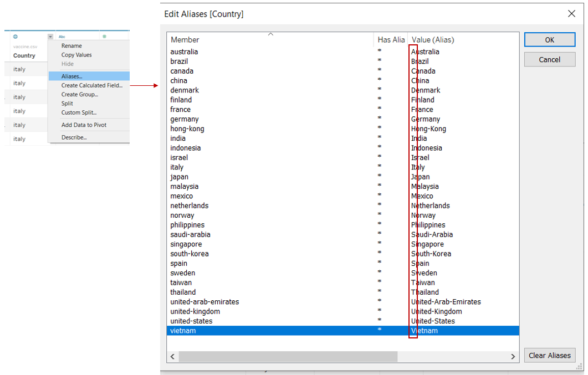
Task: Select Rename in the context menu
Action: pos(71,46)
